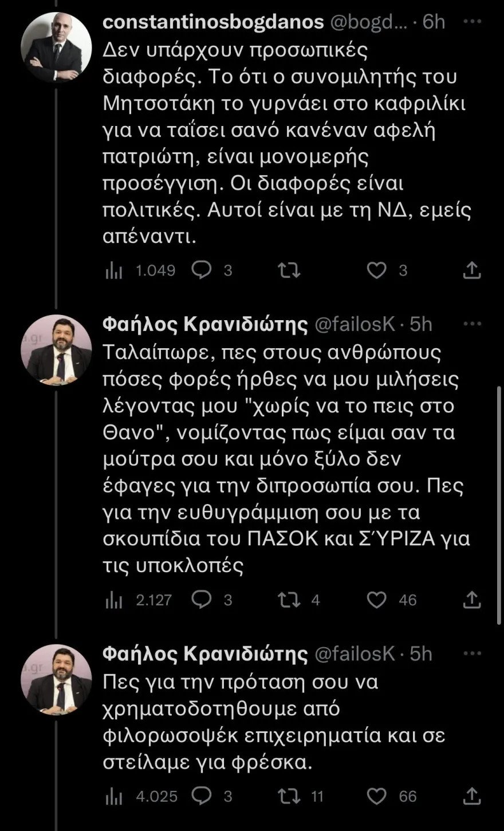Viewport: 504px width, 831px height.
Task: Open the constantinosbogdanos display name
Action: click(x=212, y=22)
